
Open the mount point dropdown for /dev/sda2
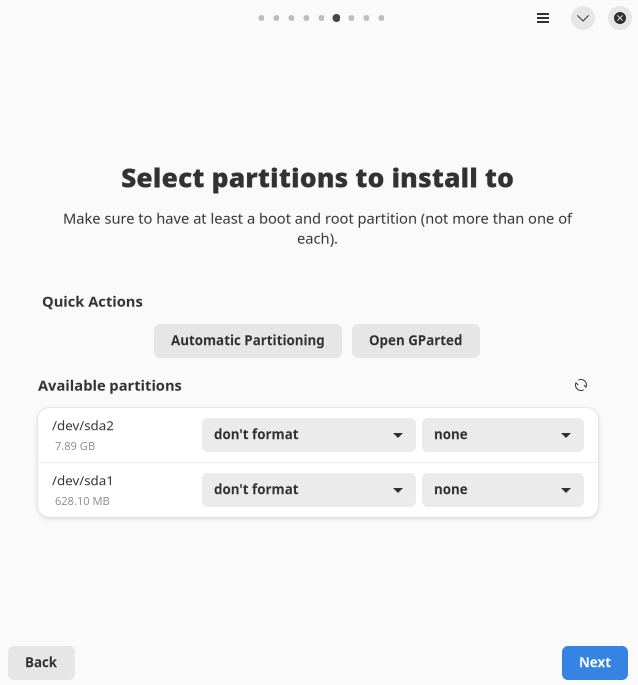click(502, 435)
